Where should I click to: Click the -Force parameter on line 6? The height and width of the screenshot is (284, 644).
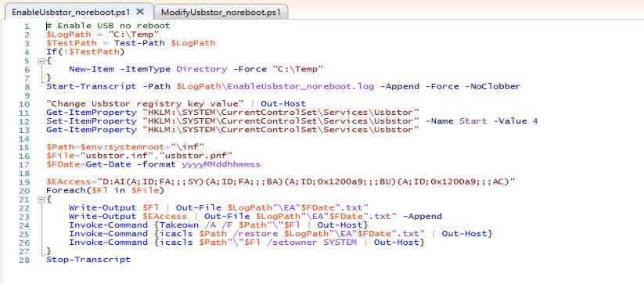click(x=250, y=69)
